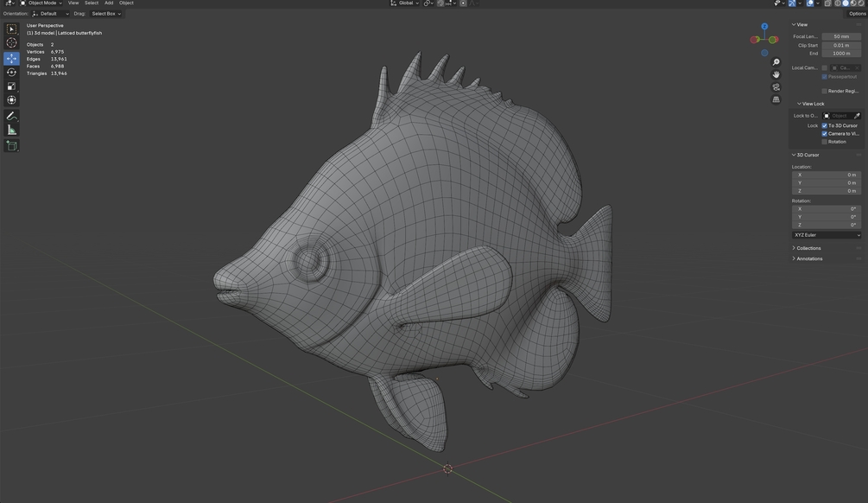
Task: Click the pan hand viewport icon
Action: 776,74
